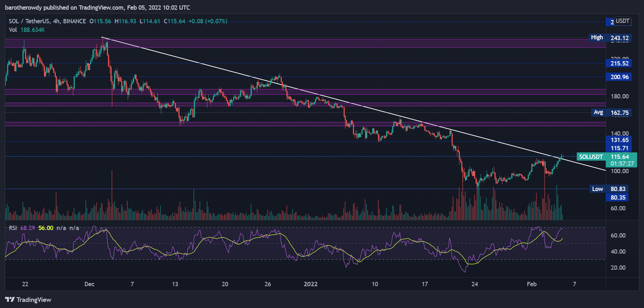Click the 24 date label on the time axis
Image resolution: width=644 pixels, height=308 pixels.
[474, 284]
